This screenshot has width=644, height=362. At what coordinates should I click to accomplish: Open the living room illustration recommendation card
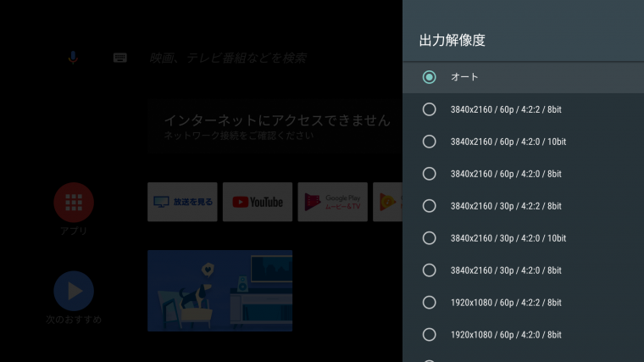(219, 291)
